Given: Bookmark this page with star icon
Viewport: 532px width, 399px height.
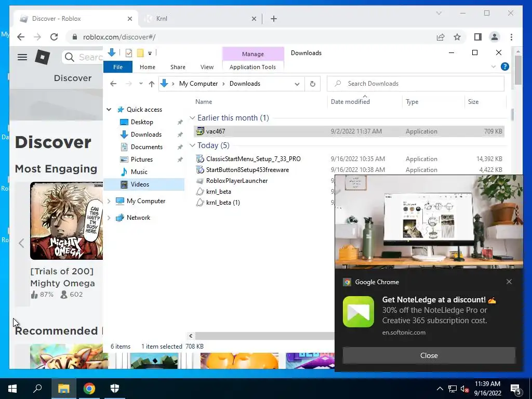Looking at the screenshot, I should pos(457,37).
